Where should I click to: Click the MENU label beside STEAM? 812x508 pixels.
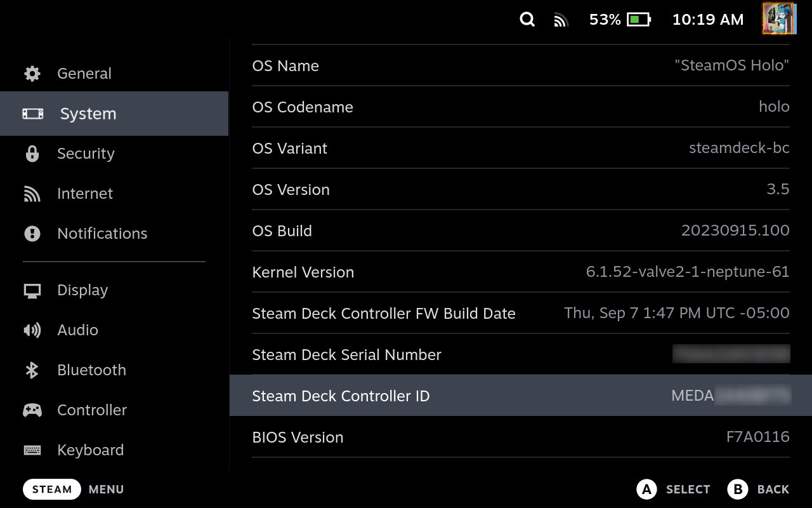[106, 490]
